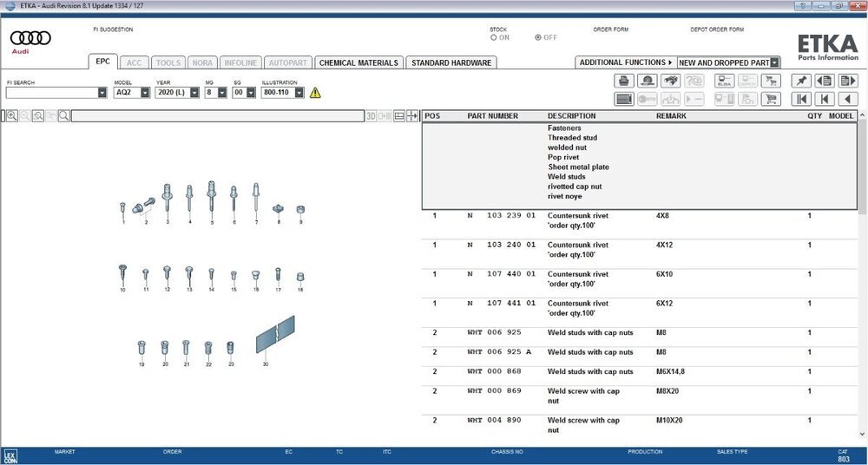Click the POS column header
The image size is (868, 465).
(431, 116)
